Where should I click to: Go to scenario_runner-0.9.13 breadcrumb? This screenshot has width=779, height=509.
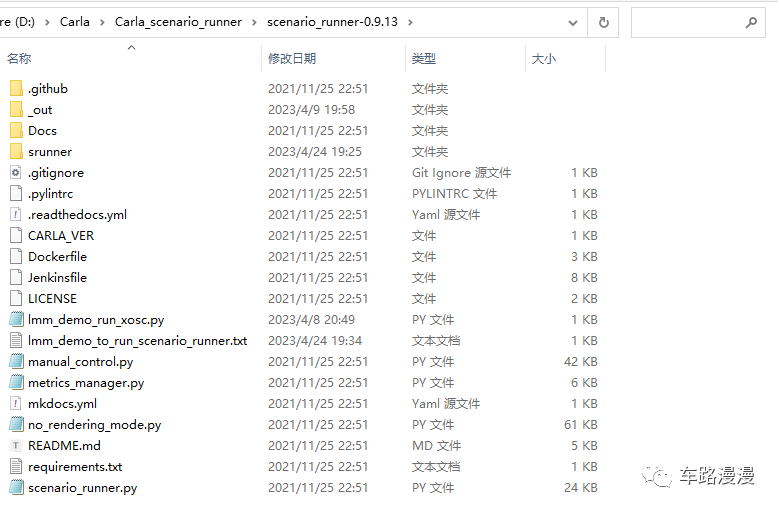(332, 22)
